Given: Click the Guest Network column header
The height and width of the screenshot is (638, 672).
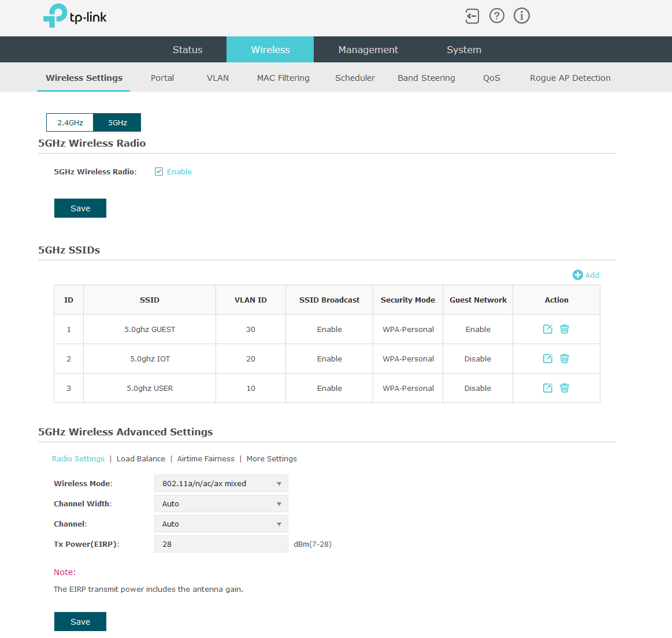Looking at the screenshot, I should 478,300.
